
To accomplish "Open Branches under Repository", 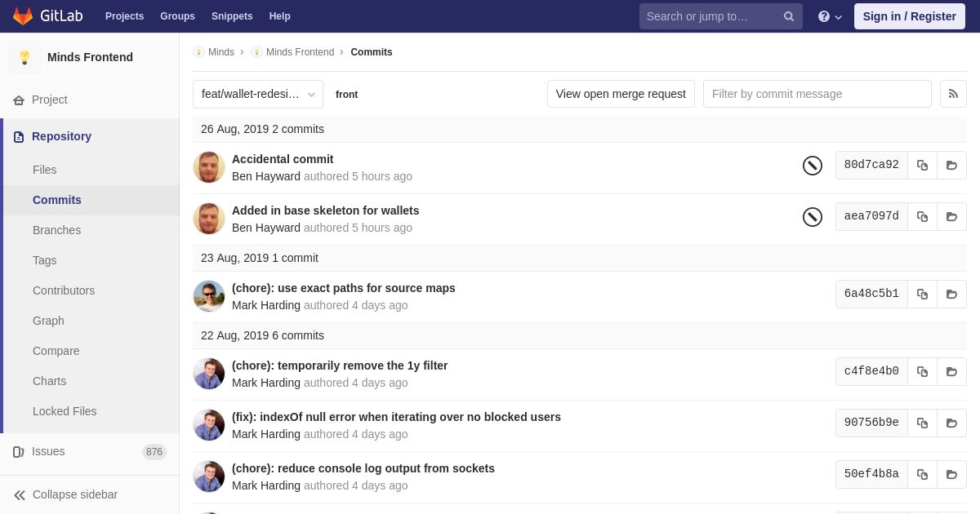I will (56, 230).
